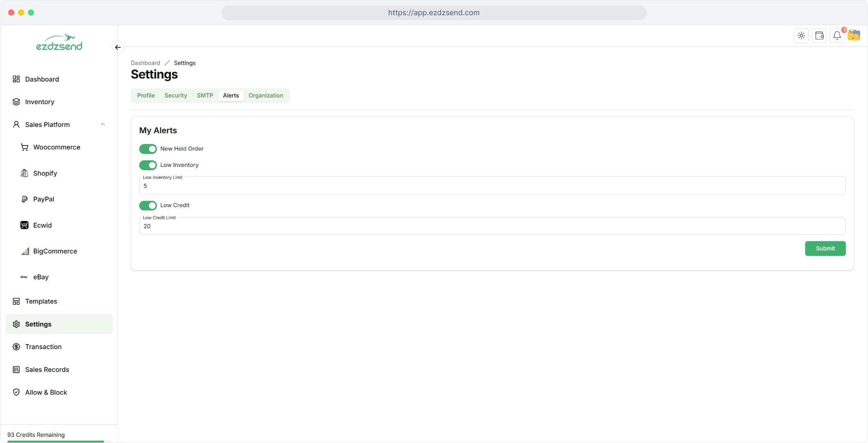The width and height of the screenshot is (868, 443).
Task: Click the Submit button
Action: tap(825, 249)
